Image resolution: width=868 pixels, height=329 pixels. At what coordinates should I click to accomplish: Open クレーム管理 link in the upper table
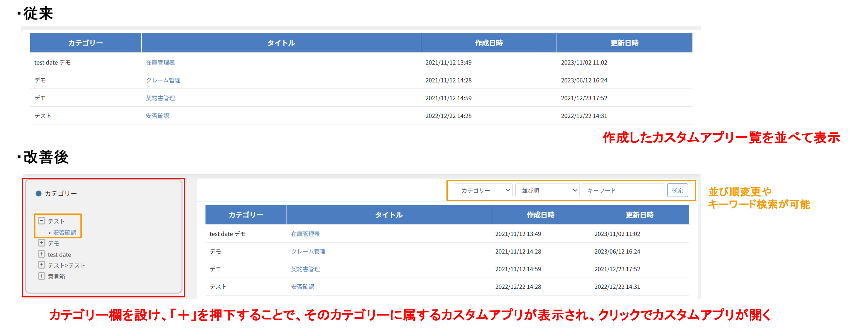coord(163,80)
